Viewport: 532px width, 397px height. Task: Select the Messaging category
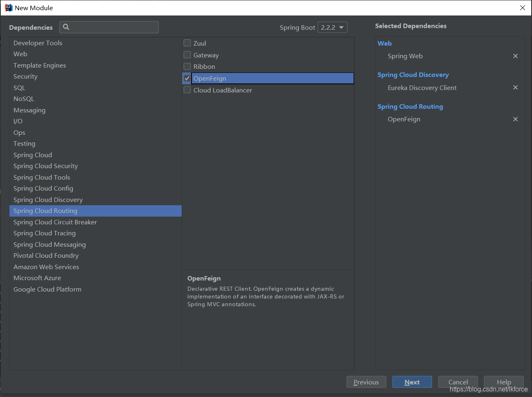tap(95, 110)
